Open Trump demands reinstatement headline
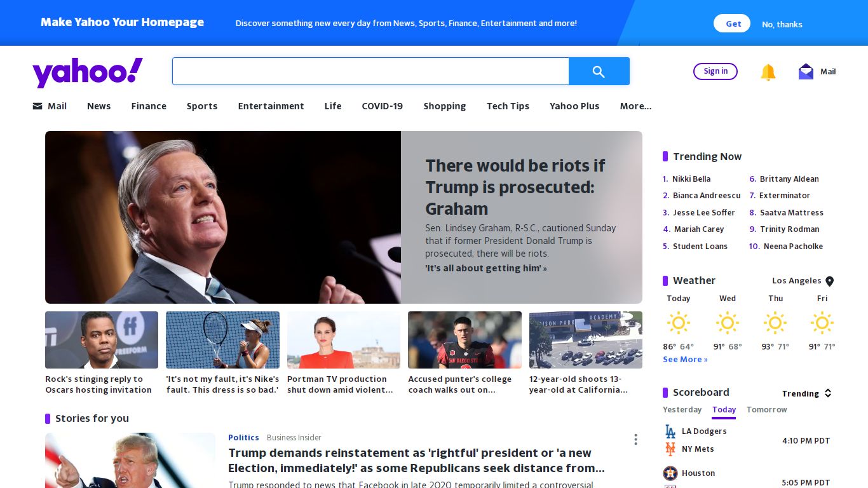The width and height of the screenshot is (868, 488). pos(416,461)
